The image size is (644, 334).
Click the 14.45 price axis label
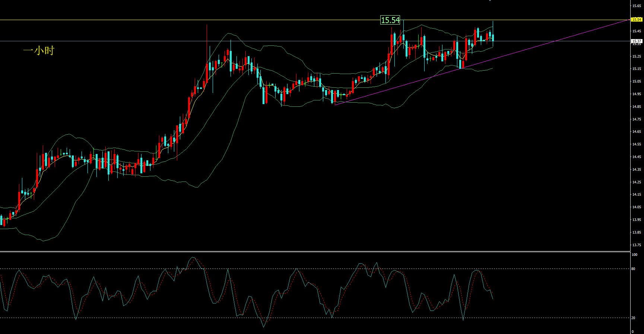(637, 157)
